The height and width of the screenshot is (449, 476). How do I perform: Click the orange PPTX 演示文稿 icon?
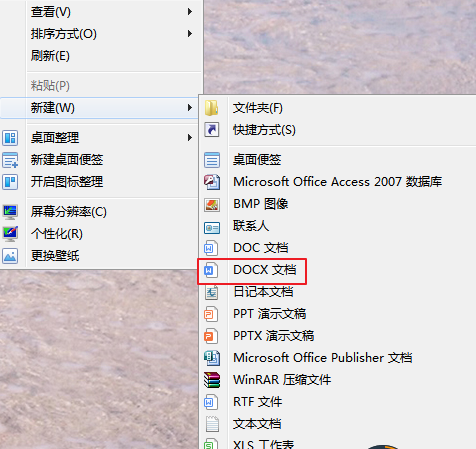pyautogui.click(x=211, y=336)
